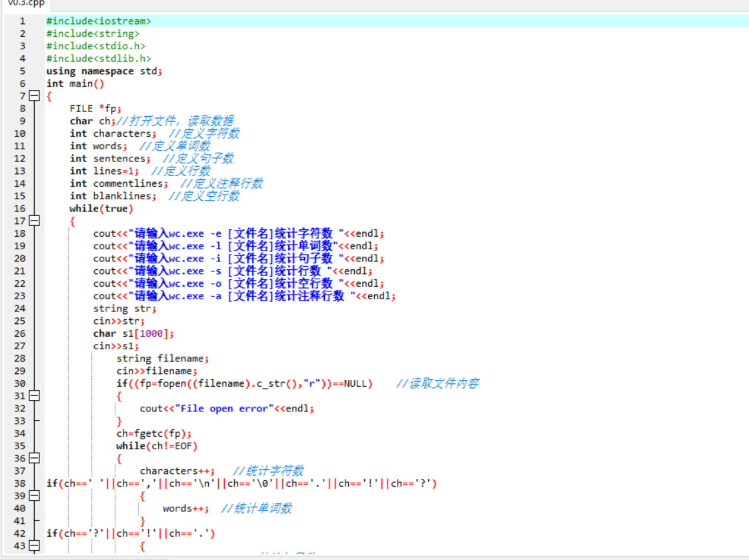Collapse the while(ch!=EOF) fold at line 36

pos(34,458)
